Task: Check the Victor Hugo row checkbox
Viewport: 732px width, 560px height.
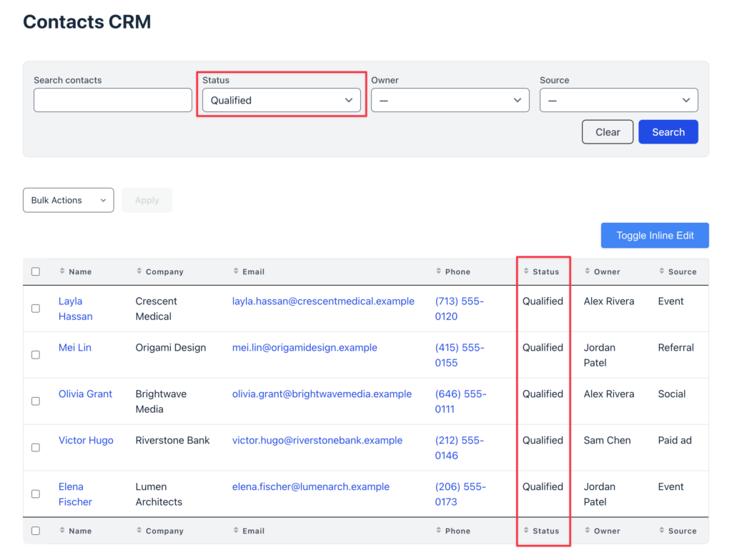Action: coord(36,448)
